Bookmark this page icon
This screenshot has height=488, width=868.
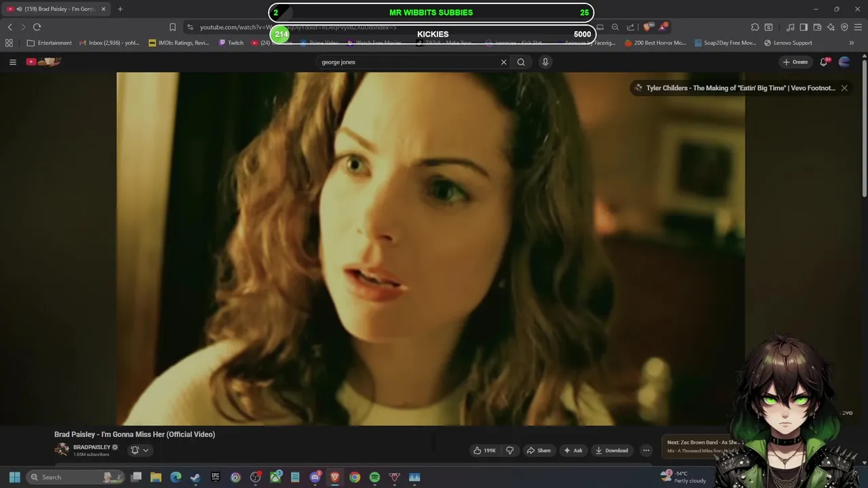[172, 27]
